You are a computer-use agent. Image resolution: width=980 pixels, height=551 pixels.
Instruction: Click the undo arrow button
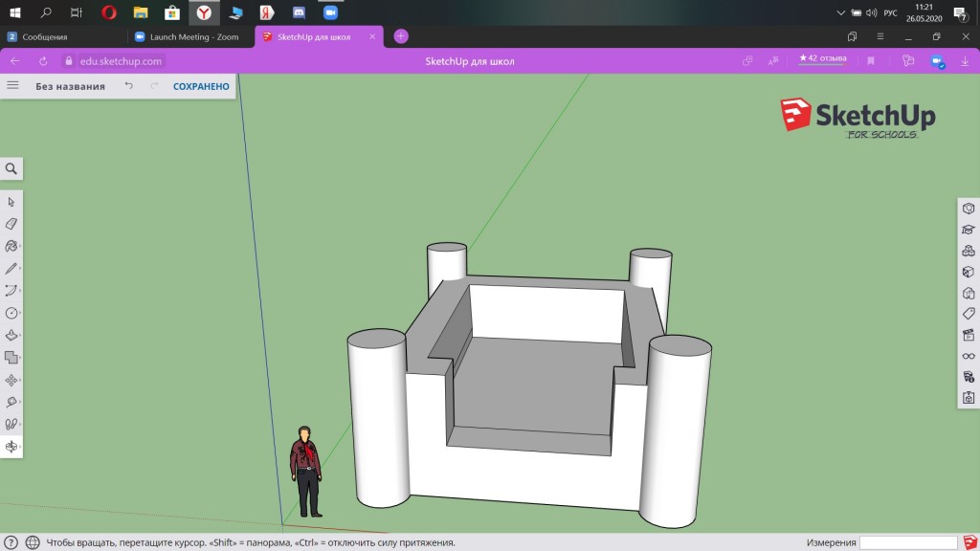(x=129, y=86)
